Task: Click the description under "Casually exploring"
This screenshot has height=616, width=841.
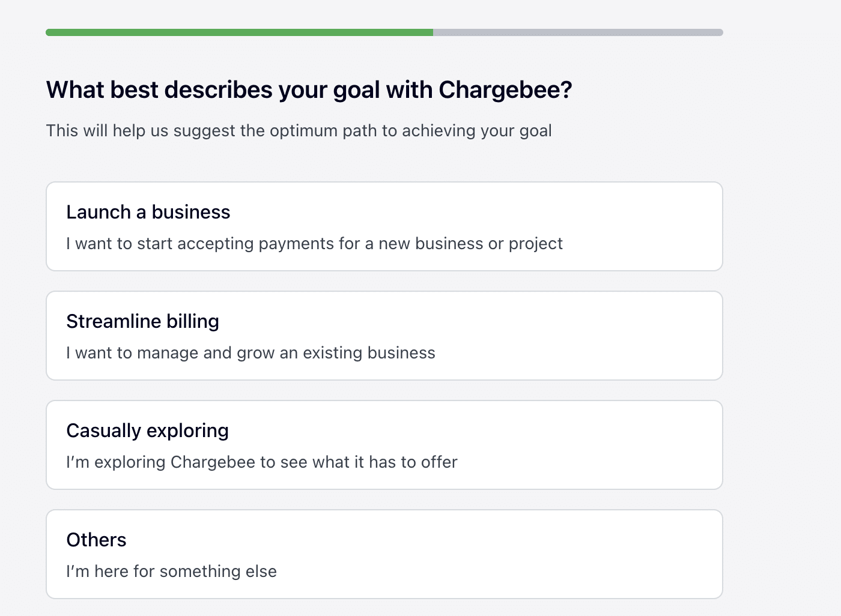Action: click(261, 462)
